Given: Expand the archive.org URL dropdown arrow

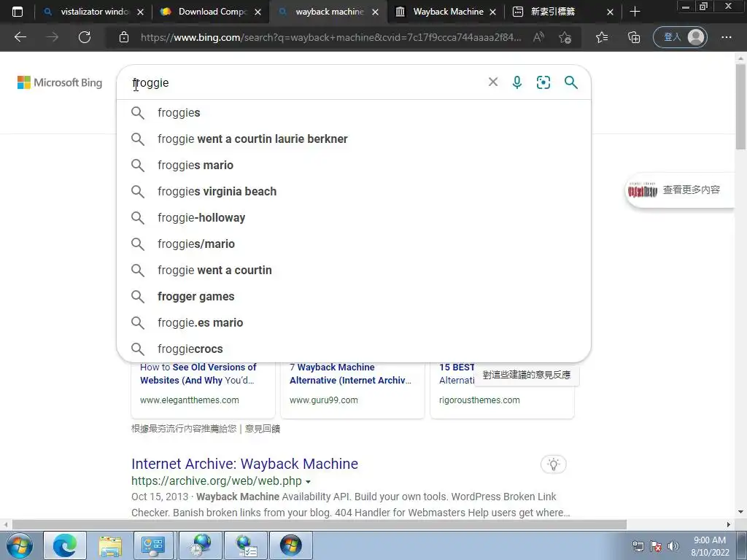Looking at the screenshot, I should tap(309, 481).
